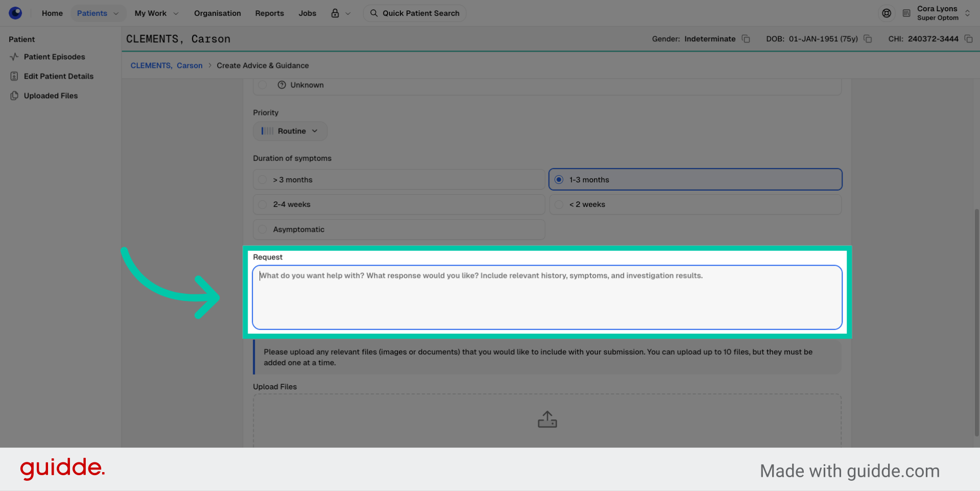This screenshot has width=980, height=491.
Task: Select the 2-4 weeks duration
Action: point(399,204)
